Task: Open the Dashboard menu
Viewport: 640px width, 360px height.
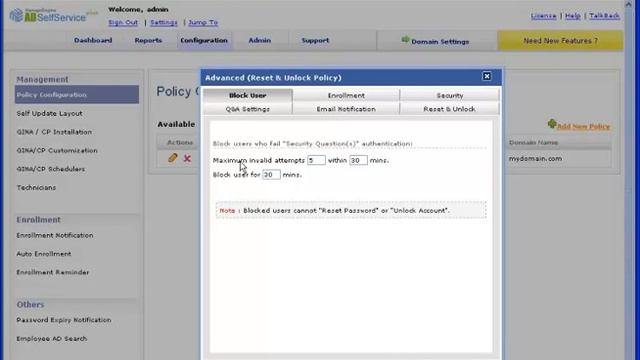Action: tap(93, 40)
